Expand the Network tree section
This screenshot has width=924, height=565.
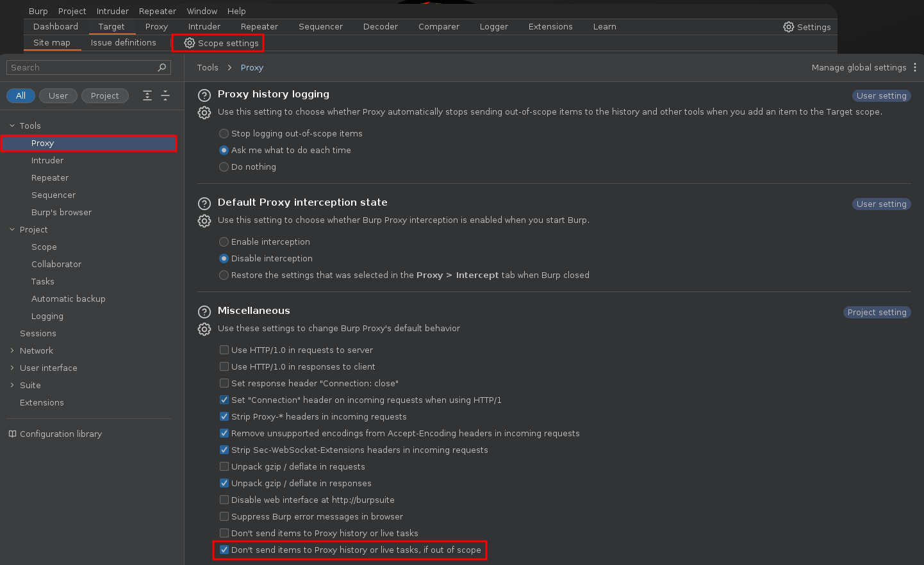[x=12, y=350]
